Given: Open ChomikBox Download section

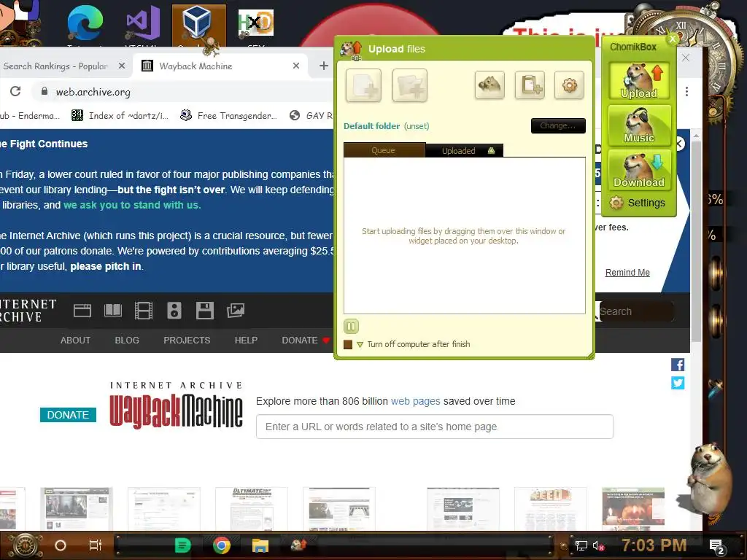Looking at the screenshot, I should point(639,170).
